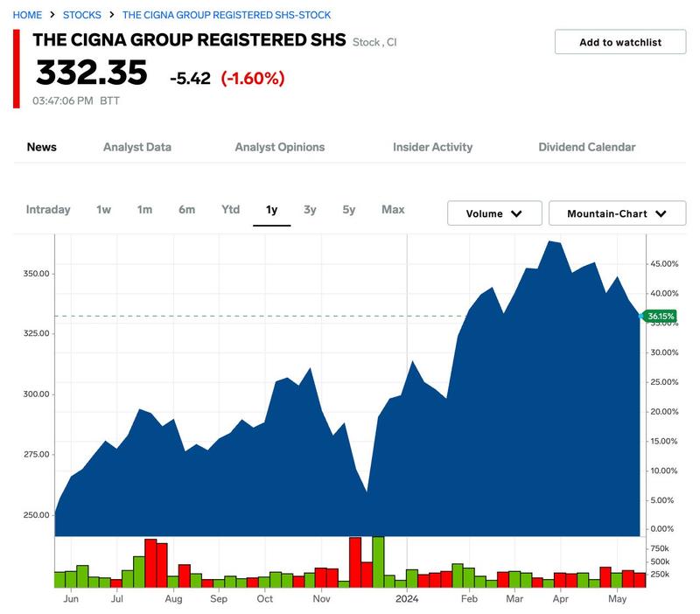Open the Analyst Data tab
The image size is (700, 614).
[x=137, y=147]
